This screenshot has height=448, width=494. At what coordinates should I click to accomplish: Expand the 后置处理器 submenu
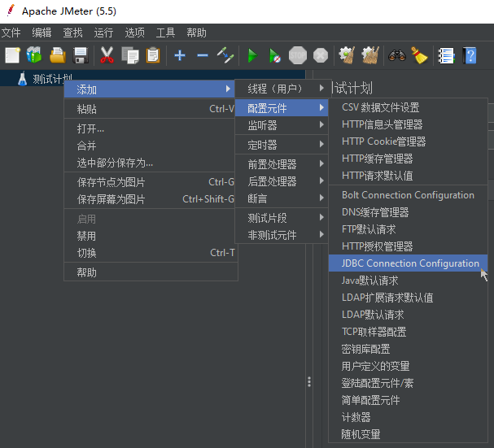(282, 181)
